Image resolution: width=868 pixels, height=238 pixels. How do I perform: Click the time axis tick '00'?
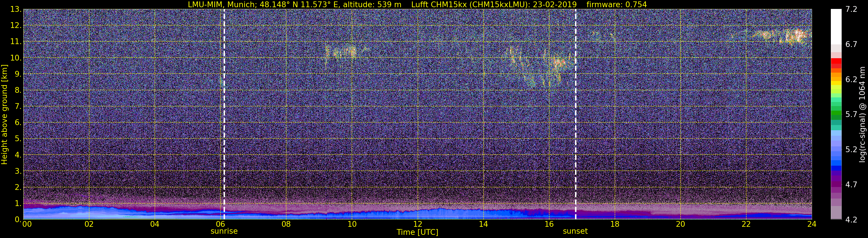[27, 224]
